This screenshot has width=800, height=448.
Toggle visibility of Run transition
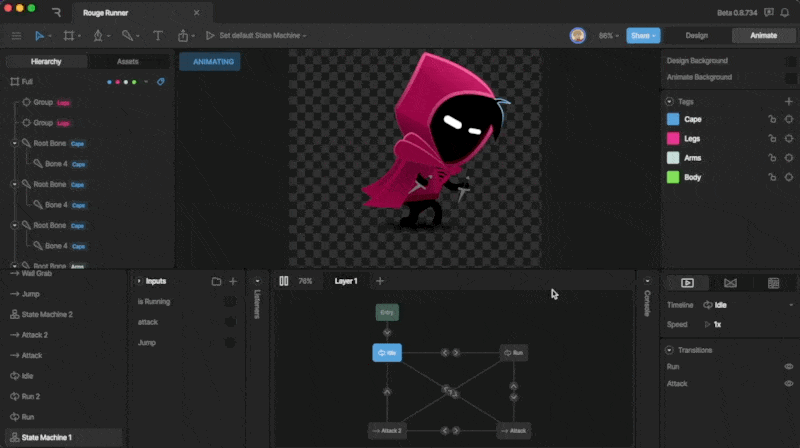788,367
